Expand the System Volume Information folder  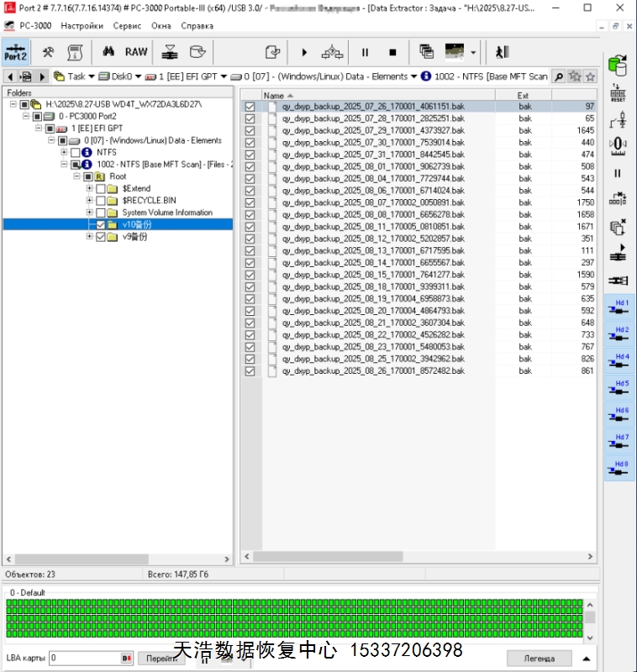click(89, 213)
